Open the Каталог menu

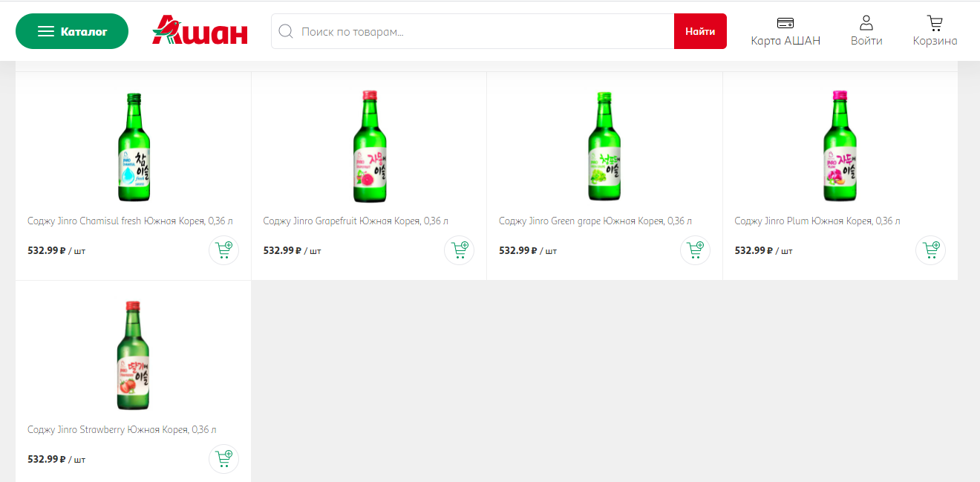point(72,31)
